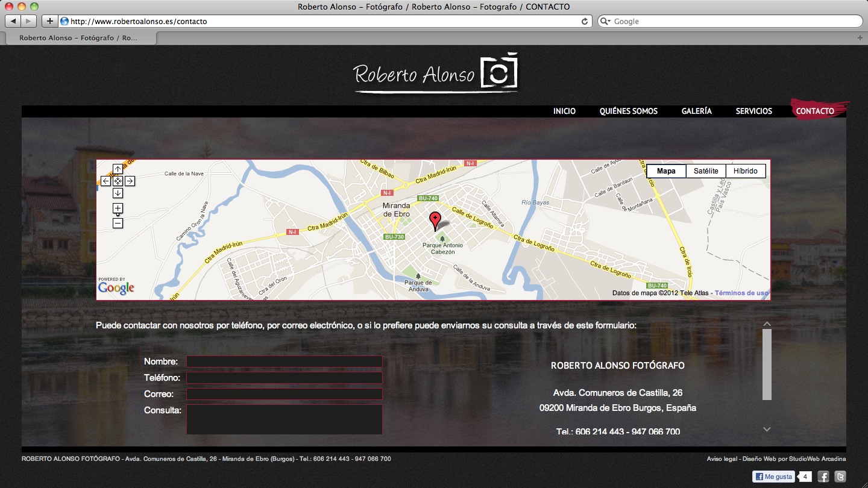Switch map view to Satélite
Image resolution: width=868 pixels, height=488 pixels.
(706, 171)
